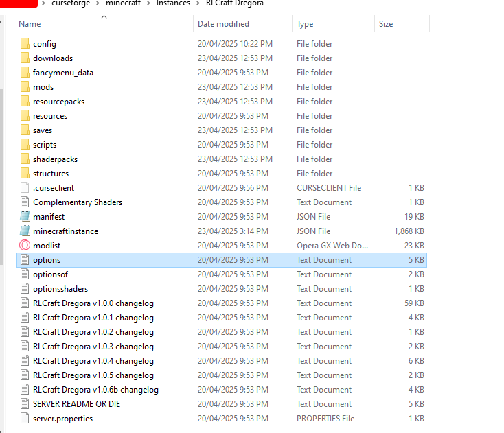
Task: Click the v1.0.6b changelog file icon
Action: (x=25, y=389)
